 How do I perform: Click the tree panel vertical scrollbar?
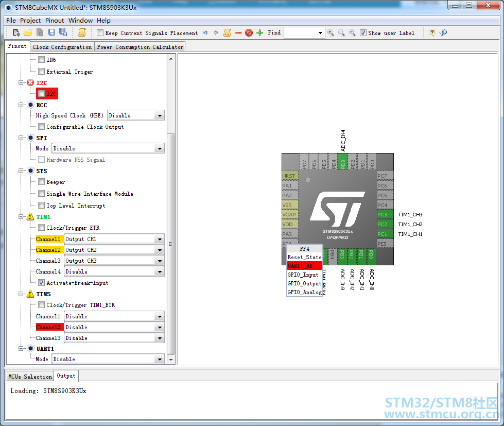171,244
